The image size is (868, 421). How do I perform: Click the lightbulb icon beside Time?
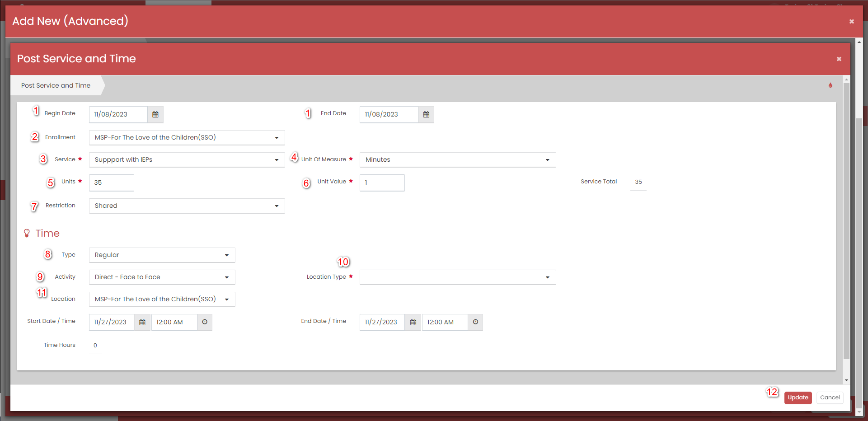tap(27, 233)
